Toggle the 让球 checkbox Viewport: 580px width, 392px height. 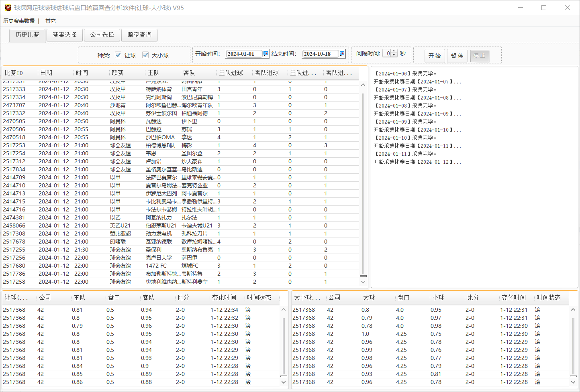tap(118, 55)
